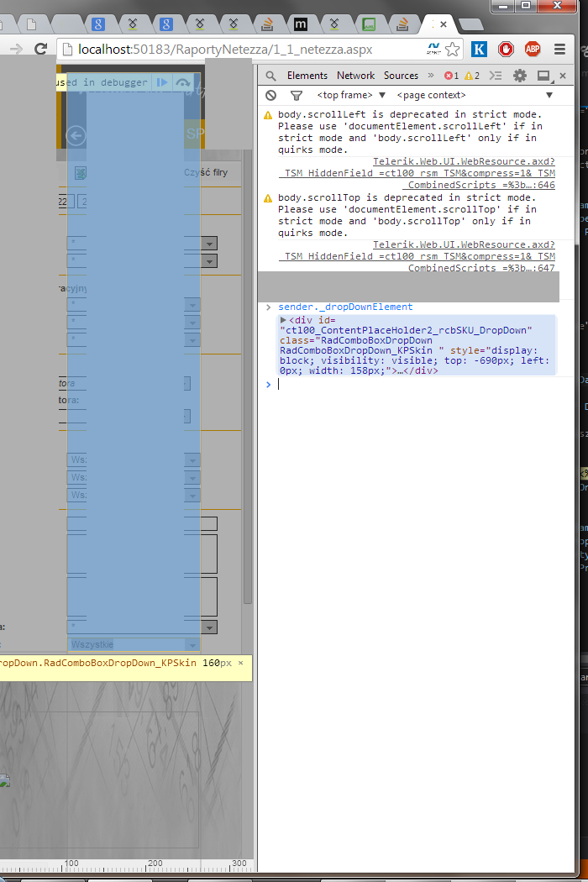Open the Adblock Plus ABP icon
The image size is (588, 882).
533,50
